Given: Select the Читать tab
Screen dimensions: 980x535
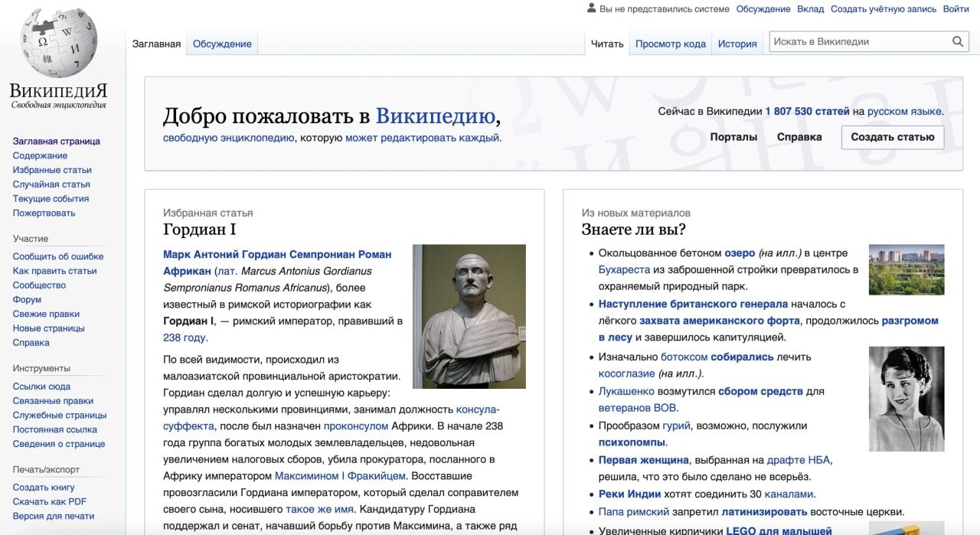Looking at the screenshot, I should [x=607, y=44].
